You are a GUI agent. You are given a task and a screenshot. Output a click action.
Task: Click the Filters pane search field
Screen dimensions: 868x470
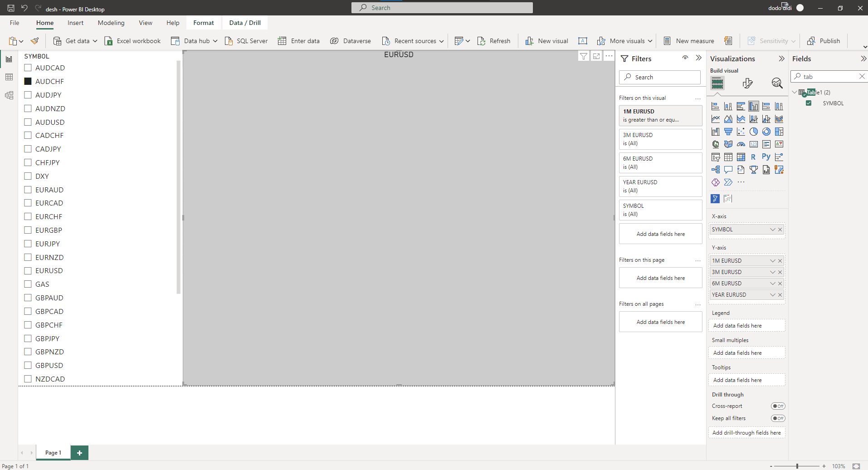tap(660, 77)
